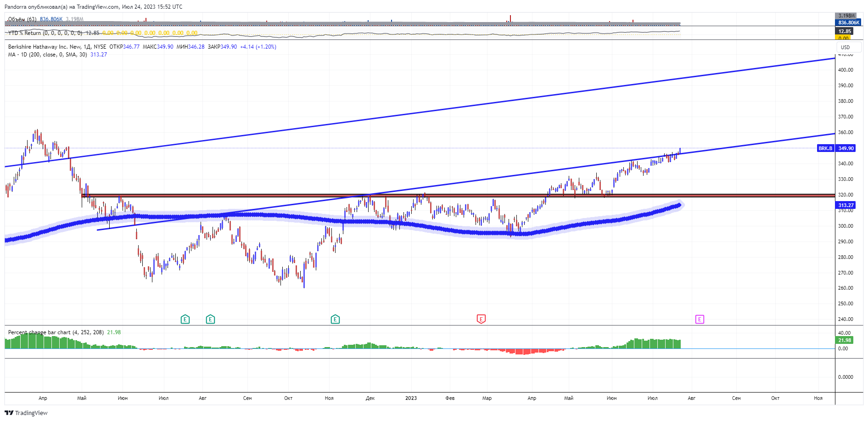
Task: Click the 360.00 price scale label
Action: click(x=846, y=132)
